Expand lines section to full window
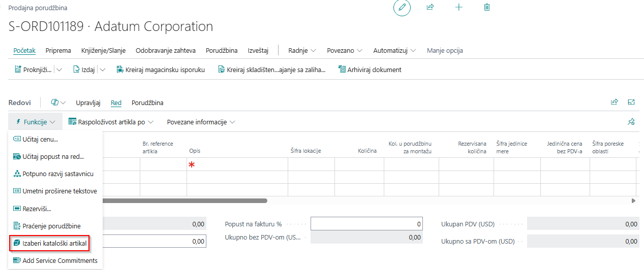 click(631, 102)
